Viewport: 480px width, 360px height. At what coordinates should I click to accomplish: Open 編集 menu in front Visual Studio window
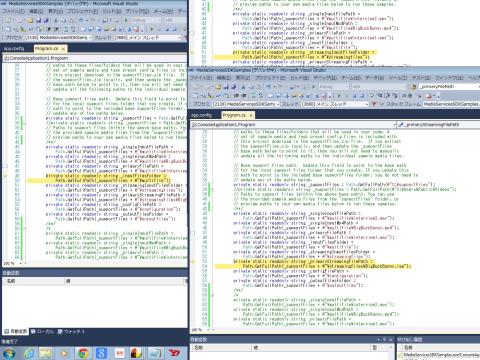coord(223,78)
